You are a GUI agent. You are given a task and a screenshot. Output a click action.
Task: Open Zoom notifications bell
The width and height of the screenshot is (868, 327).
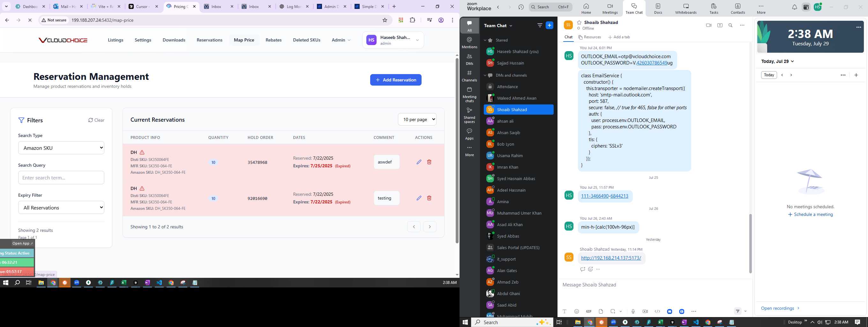[x=794, y=7]
